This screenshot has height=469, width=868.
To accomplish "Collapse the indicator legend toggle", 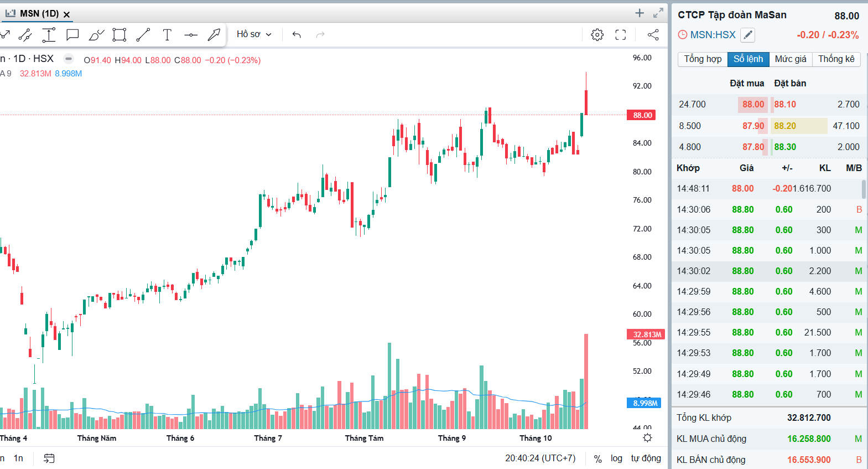I will (x=69, y=59).
